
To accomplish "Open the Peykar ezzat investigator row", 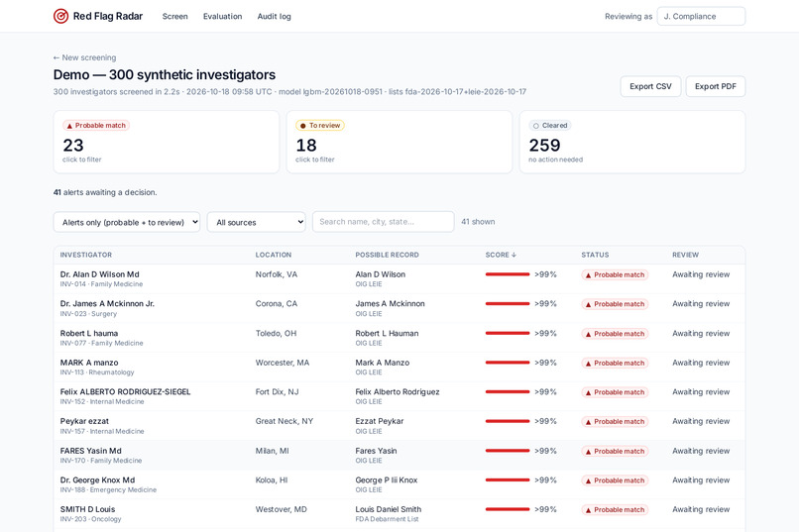I will click(399, 426).
